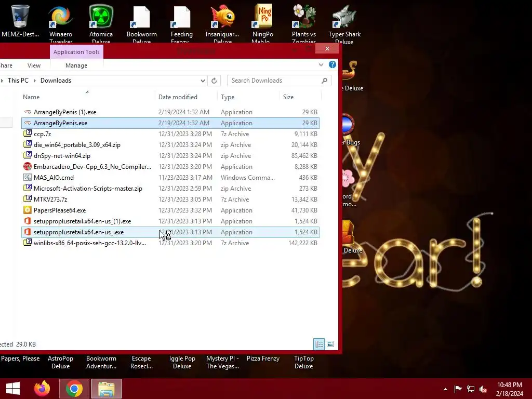Show hidden tray icons arrow
Image resolution: width=532 pixels, height=399 pixels.
(445, 389)
